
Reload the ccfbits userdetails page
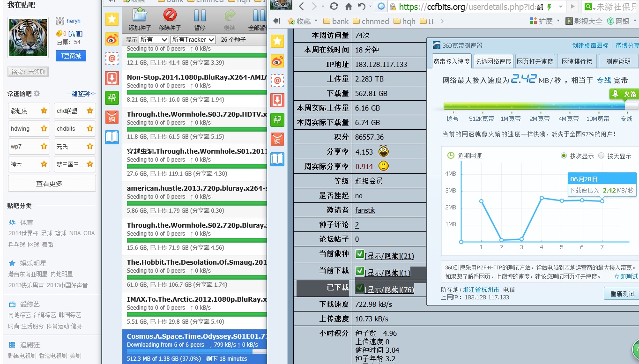click(x=334, y=7)
